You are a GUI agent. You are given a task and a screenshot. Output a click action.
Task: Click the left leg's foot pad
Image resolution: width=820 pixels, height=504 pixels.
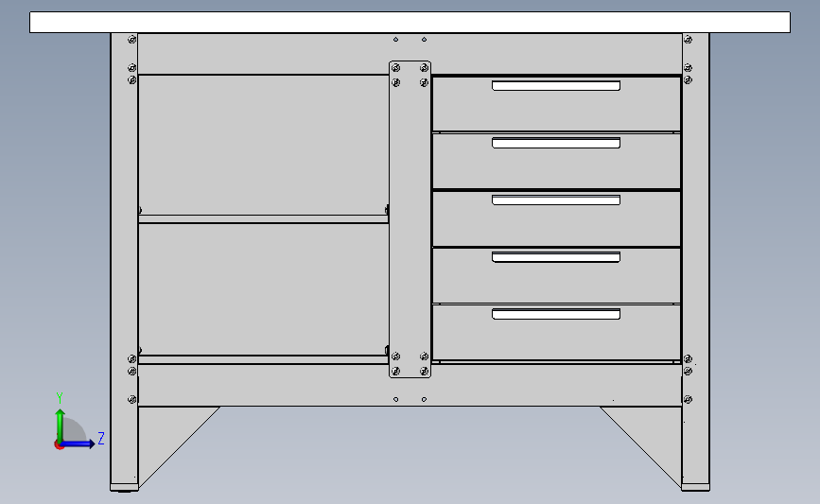click(125, 488)
